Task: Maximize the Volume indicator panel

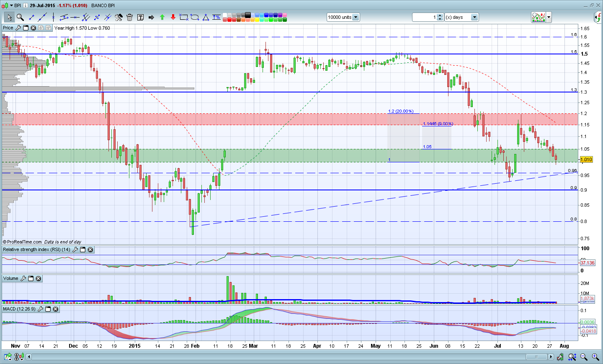Action: point(31,279)
